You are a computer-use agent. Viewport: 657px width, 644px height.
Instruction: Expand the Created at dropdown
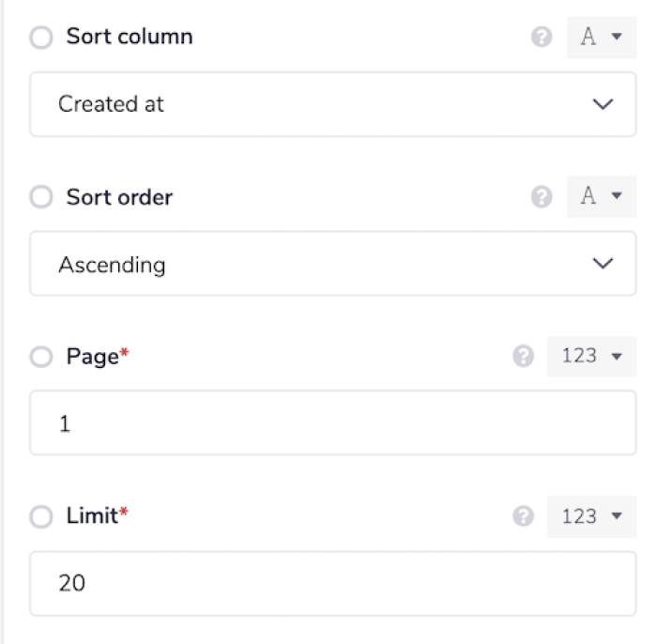(333, 104)
